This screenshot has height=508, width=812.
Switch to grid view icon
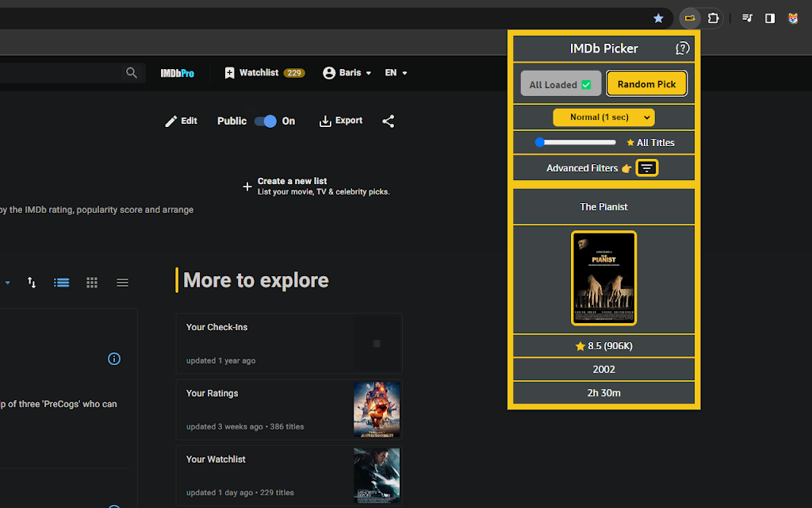point(92,283)
